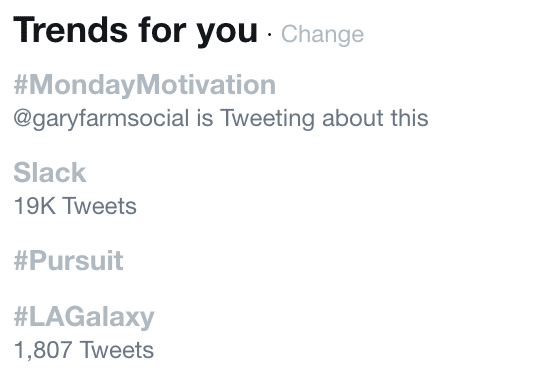Click 'Tweets' word beneath the Slack trend
The image size is (540, 376).
pos(100,206)
